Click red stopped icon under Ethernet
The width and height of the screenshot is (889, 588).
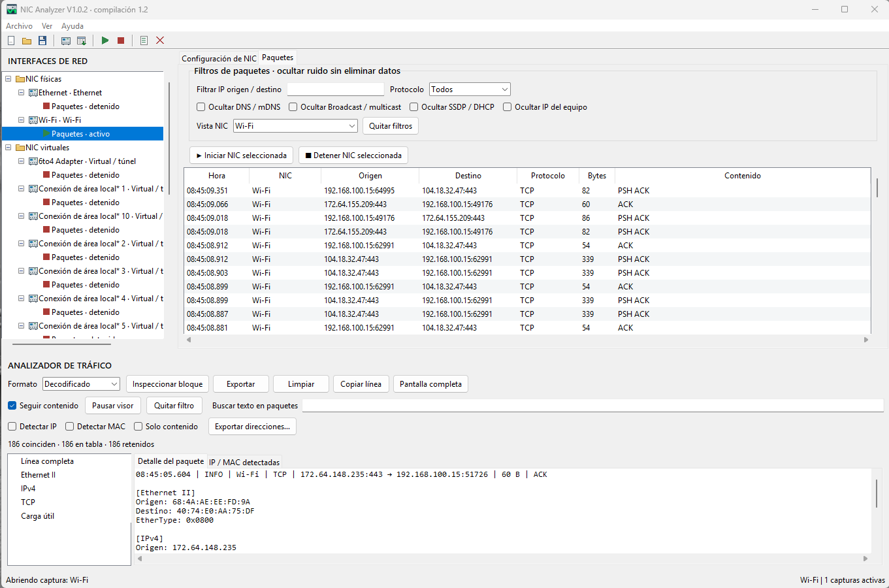46,106
